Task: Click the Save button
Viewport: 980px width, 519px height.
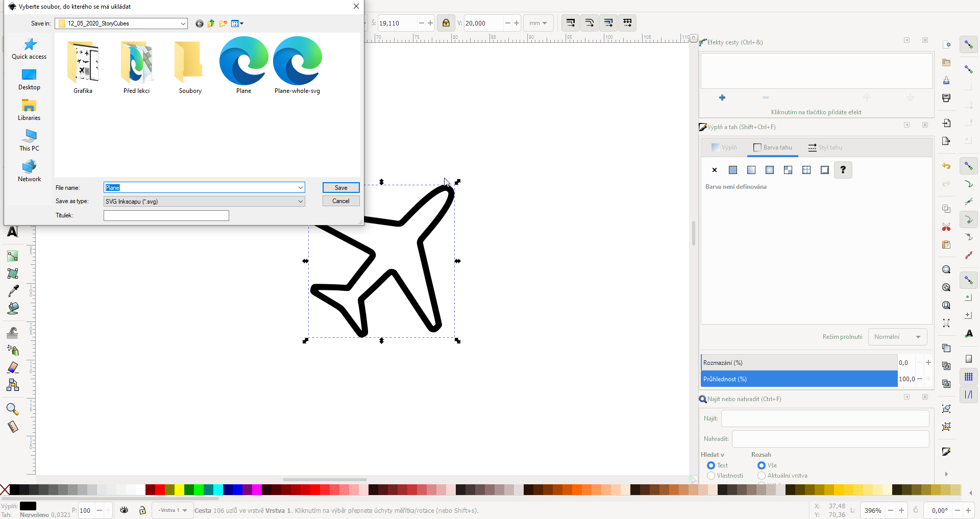Action: [x=341, y=188]
